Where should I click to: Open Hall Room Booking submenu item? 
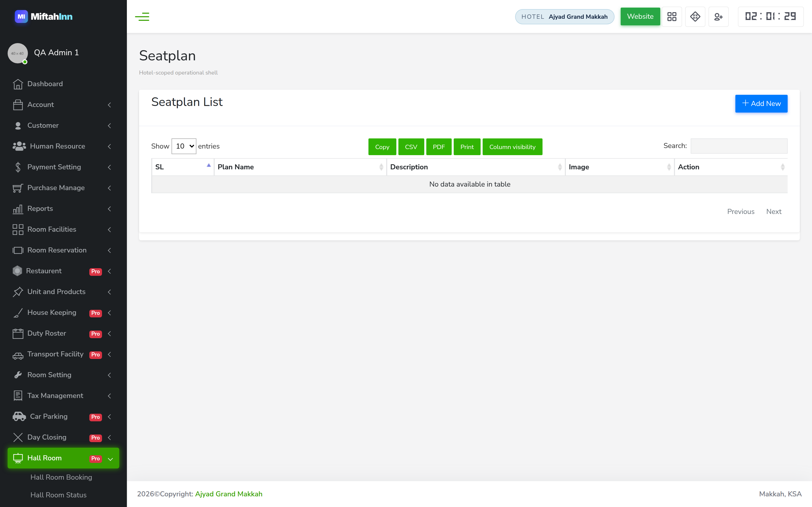(61, 477)
